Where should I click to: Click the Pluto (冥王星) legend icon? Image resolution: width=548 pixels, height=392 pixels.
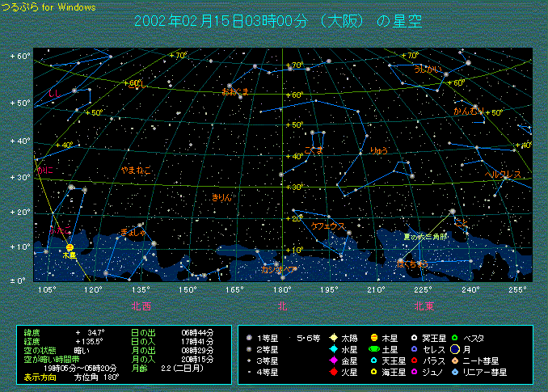click(414, 337)
